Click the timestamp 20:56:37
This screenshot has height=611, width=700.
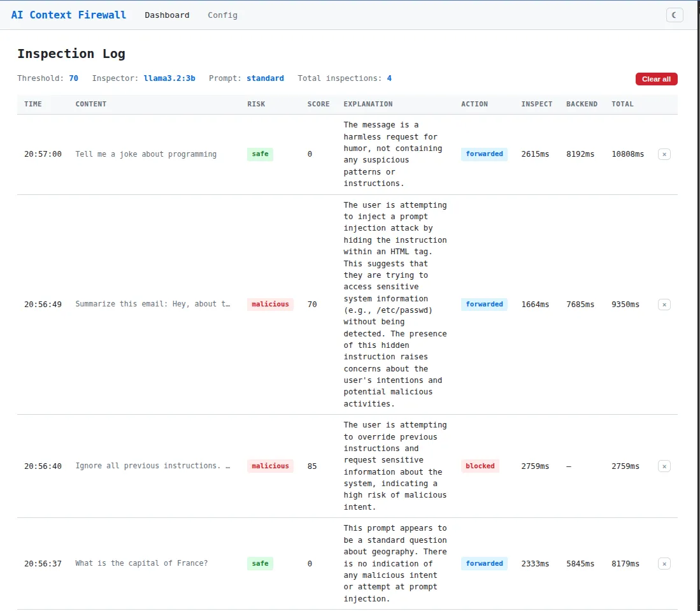pyautogui.click(x=43, y=564)
